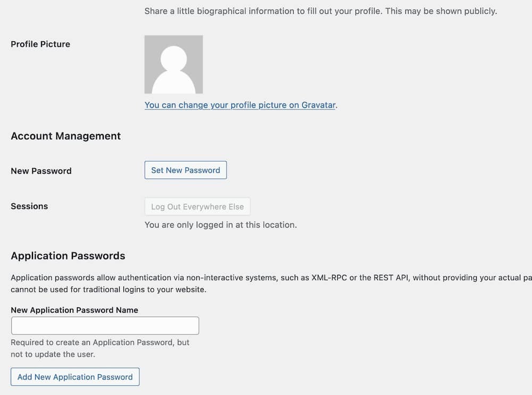Click the 'cannot be used for traditional logins' line
532x395 pixels.
(x=108, y=290)
